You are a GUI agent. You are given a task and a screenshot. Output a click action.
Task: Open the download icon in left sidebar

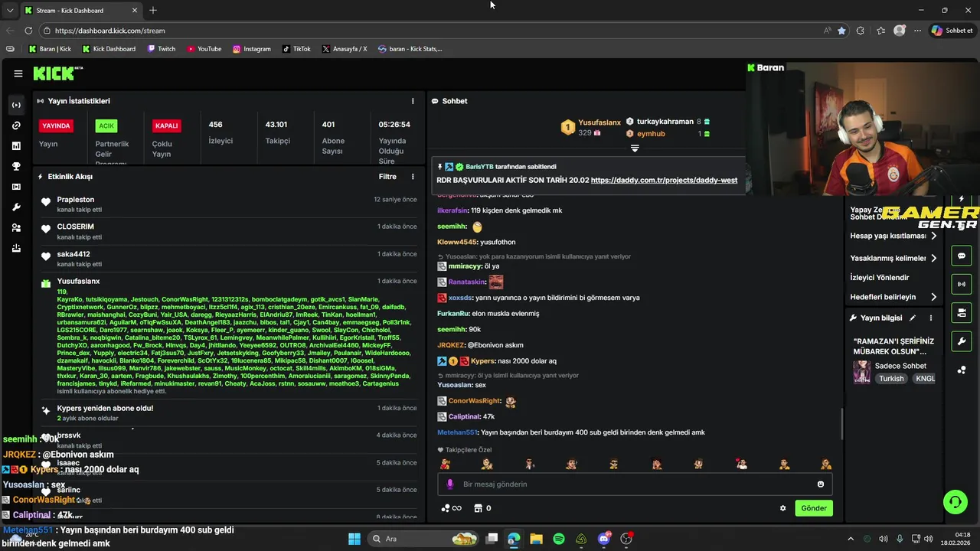pyautogui.click(x=16, y=248)
